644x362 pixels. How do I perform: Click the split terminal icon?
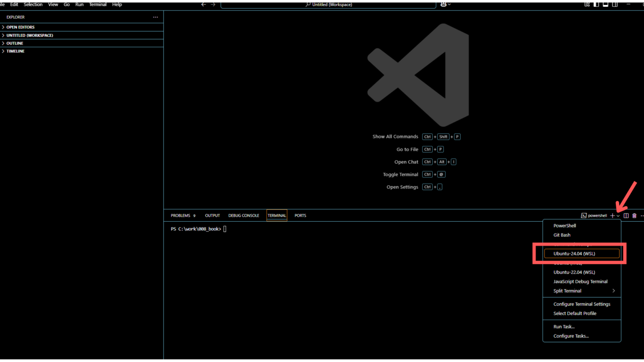point(626,216)
